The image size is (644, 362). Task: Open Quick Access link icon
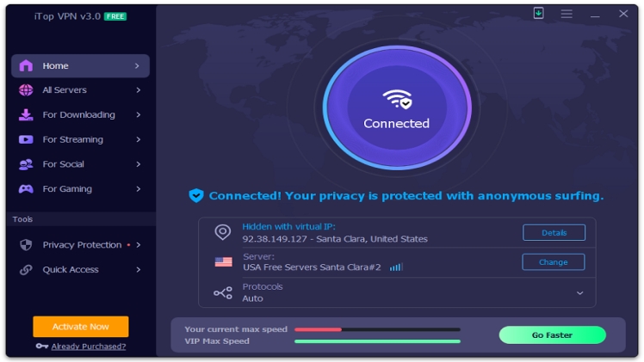tap(26, 270)
